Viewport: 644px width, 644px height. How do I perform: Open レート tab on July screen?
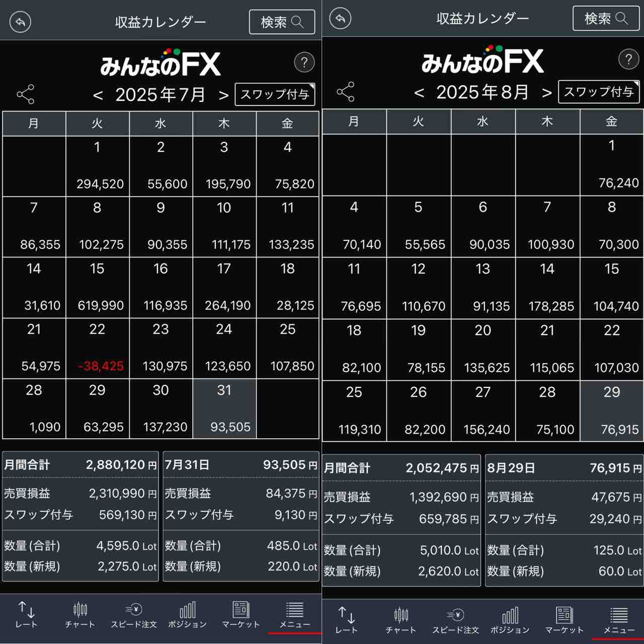[x=26, y=614]
